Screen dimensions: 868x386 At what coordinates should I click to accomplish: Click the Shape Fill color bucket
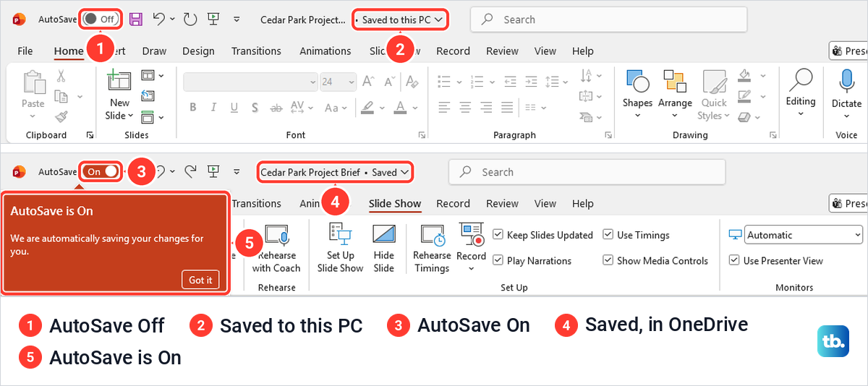tap(744, 75)
